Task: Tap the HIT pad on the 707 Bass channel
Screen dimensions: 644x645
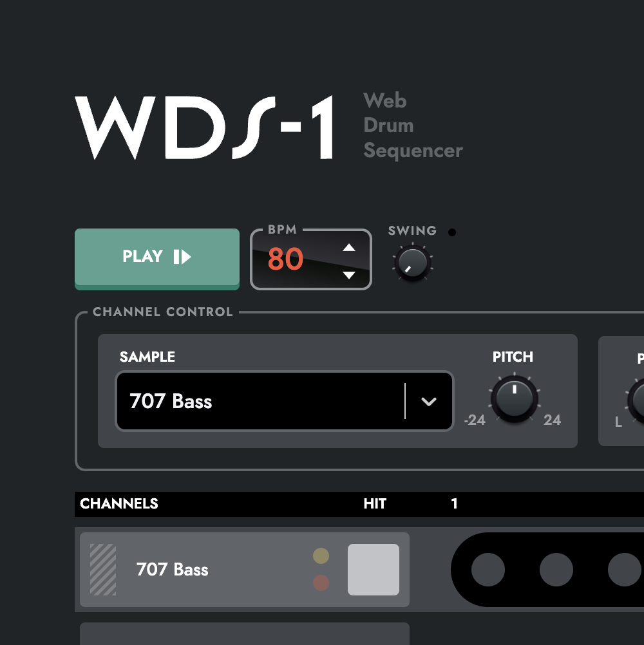Action: (x=374, y=570)
